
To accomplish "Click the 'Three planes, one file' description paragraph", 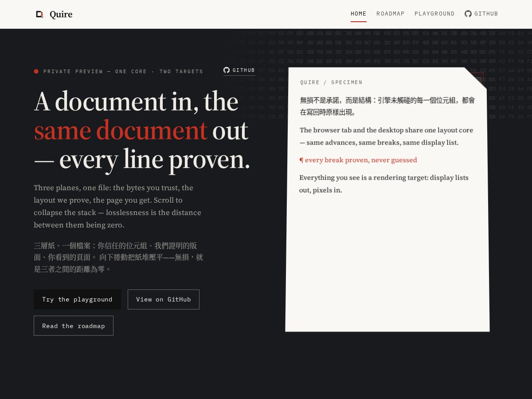I will coord(117,206).
